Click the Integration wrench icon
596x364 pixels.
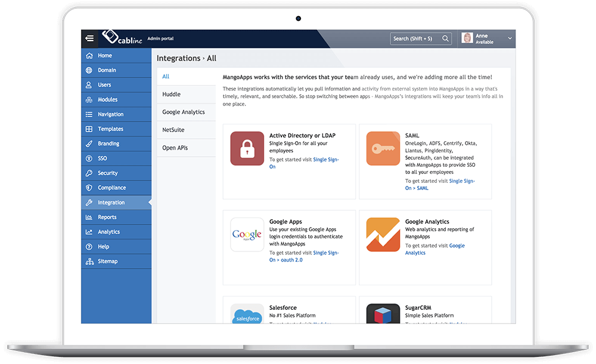point(89,203)
